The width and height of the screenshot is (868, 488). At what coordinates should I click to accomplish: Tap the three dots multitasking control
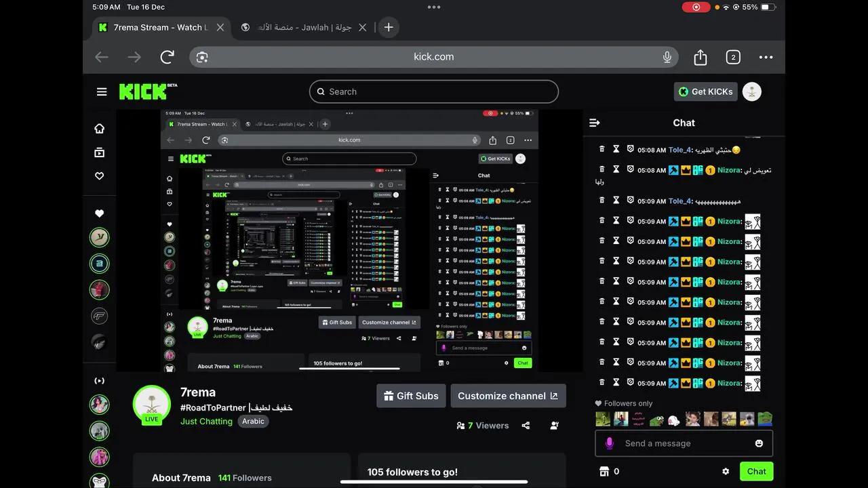434,7
